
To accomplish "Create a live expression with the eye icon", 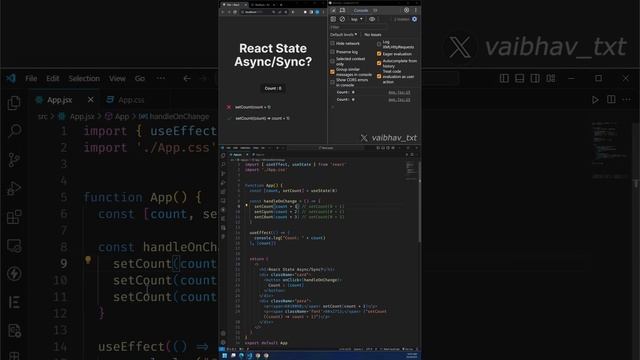I will coord(372,19).
